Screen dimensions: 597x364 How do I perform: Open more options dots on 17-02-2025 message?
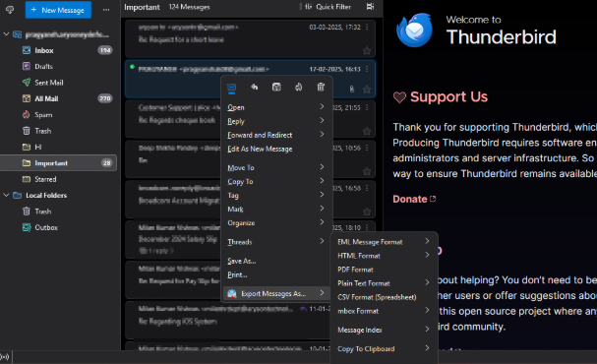click(367, 69)
